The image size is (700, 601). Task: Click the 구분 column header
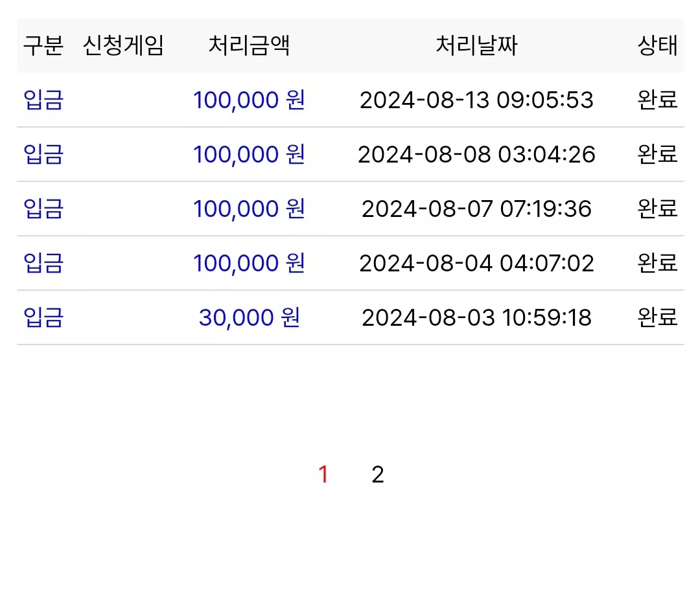pyautogui.click(x=43, y=45)
